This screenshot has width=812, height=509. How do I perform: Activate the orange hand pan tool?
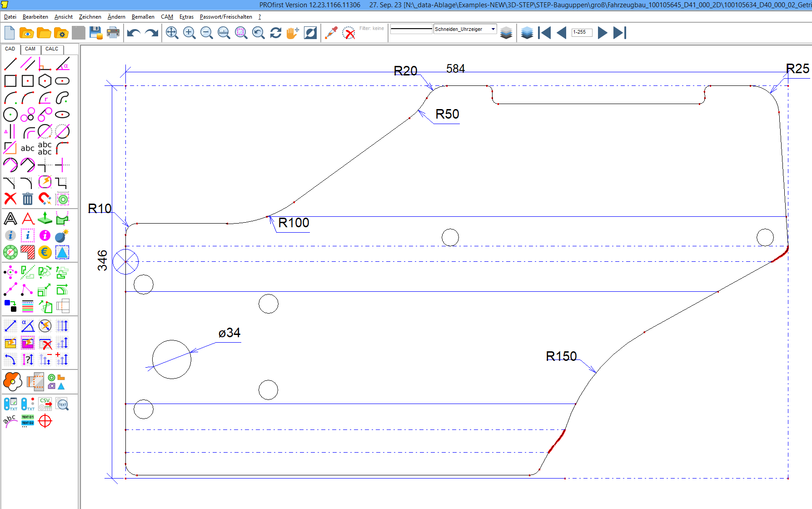click(x=293, y=33)
